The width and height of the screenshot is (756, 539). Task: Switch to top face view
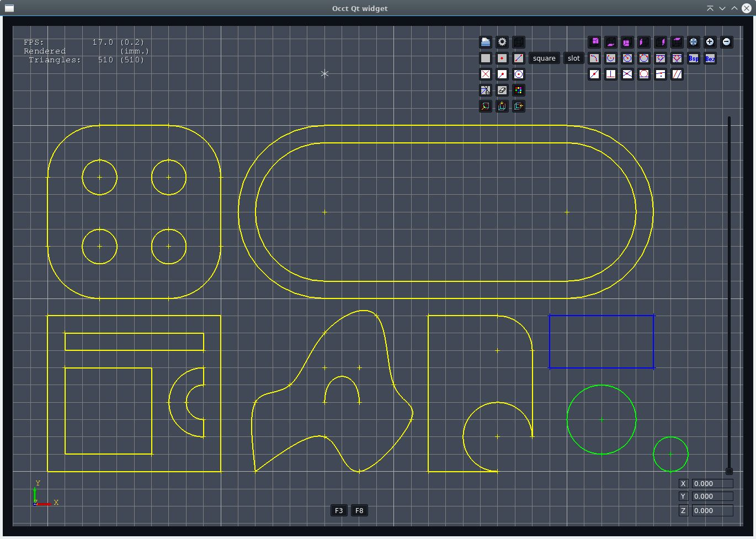point(677,42)
